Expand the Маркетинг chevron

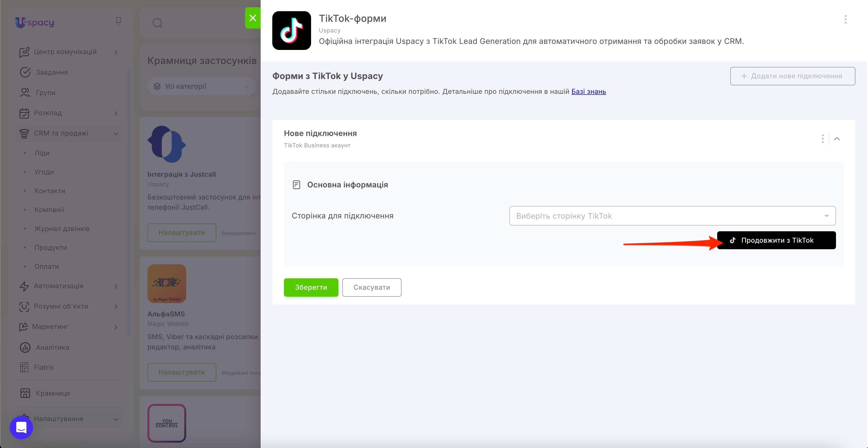116,328
